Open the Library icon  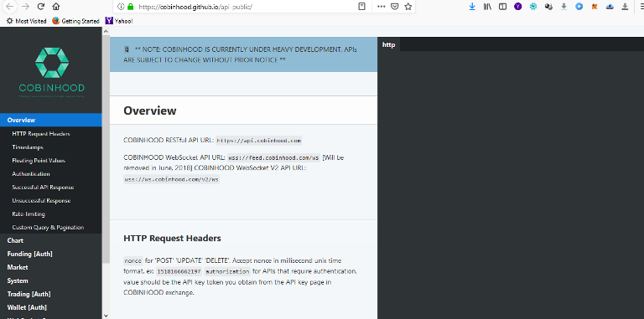(x=487, y=7)
